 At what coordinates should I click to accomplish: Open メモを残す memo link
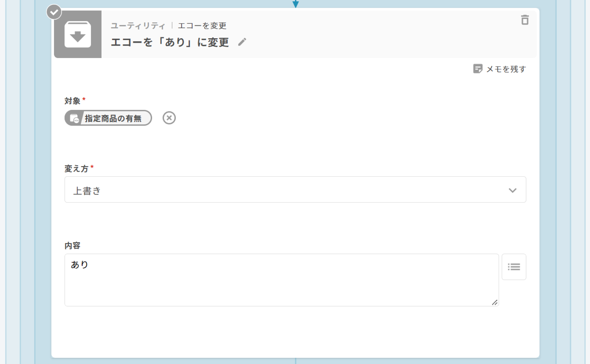point(506,69)
